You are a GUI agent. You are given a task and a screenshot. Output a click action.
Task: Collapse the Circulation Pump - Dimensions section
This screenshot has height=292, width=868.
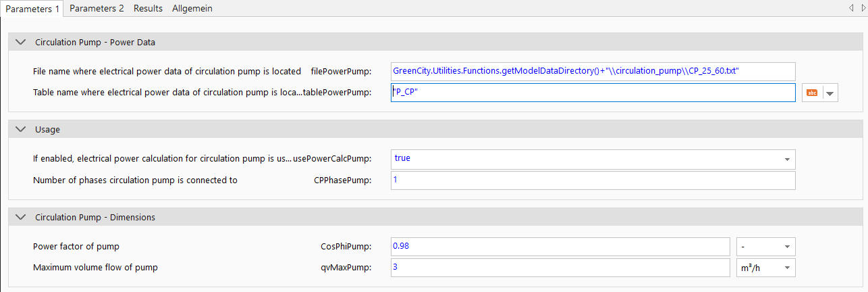(20, 217)
